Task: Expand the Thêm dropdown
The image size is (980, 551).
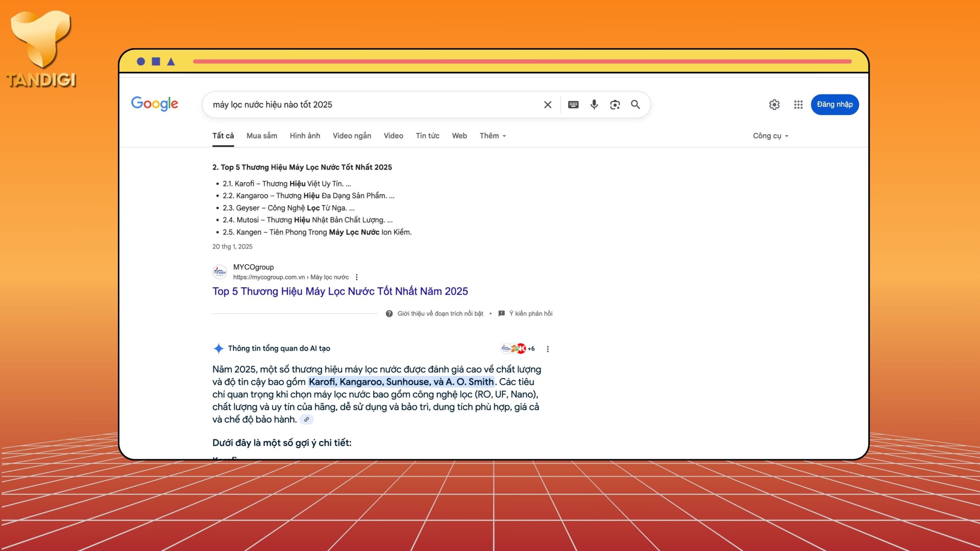Action: (x=493, y=136)
